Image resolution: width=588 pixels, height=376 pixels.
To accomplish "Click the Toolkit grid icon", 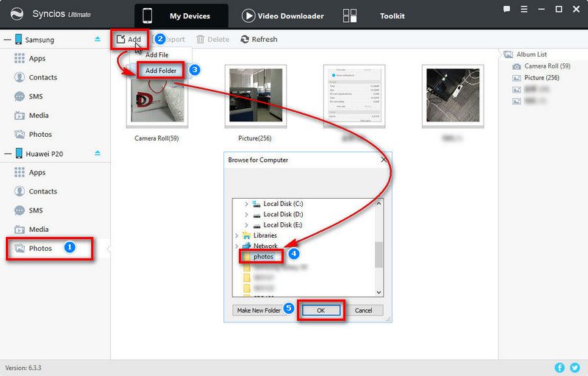I will click(350, 15).
